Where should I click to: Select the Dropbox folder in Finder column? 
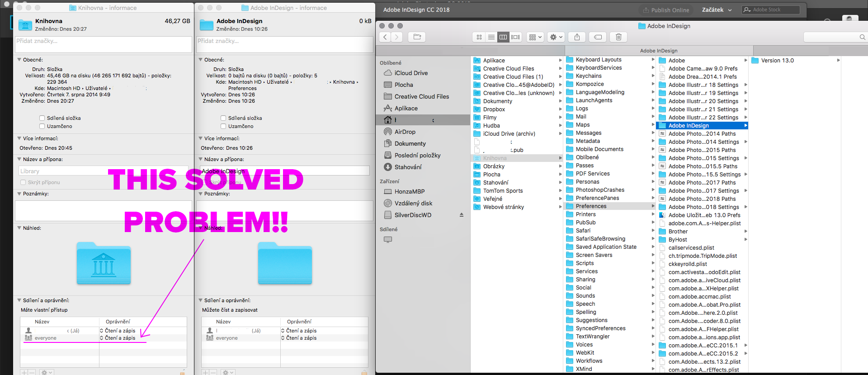517,109
